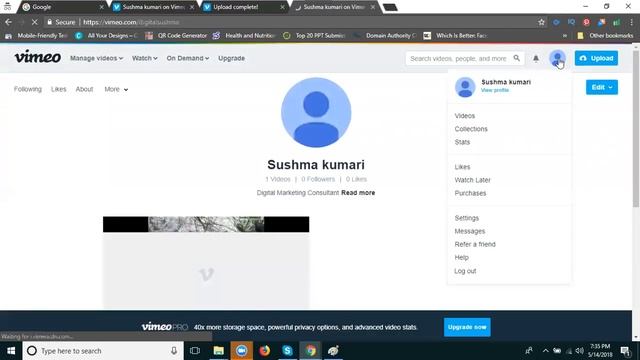Click the 0 Likes link under the name

pyautogui.click(x=356, y=179)
